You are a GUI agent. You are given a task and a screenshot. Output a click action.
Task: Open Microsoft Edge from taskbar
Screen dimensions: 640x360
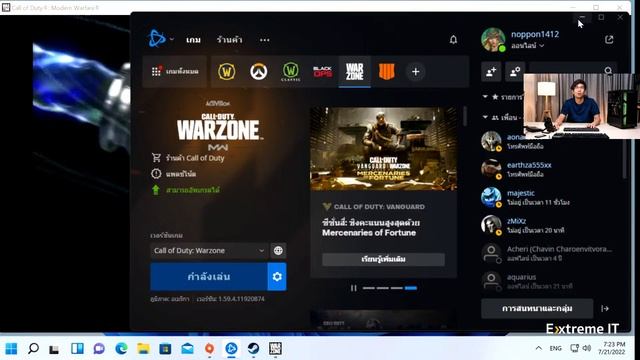tap(121, 349)
